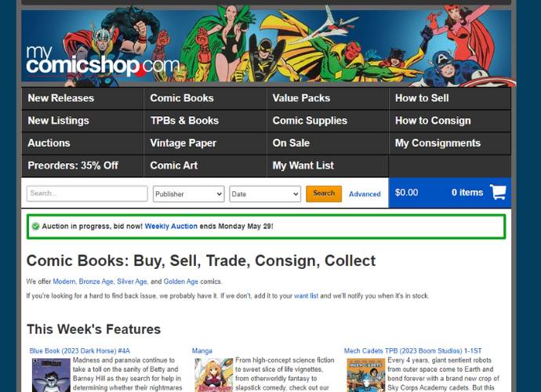Expand the Publisher dropdown
The height and width of the screenshot is (392, 541).
pos(189,194)
